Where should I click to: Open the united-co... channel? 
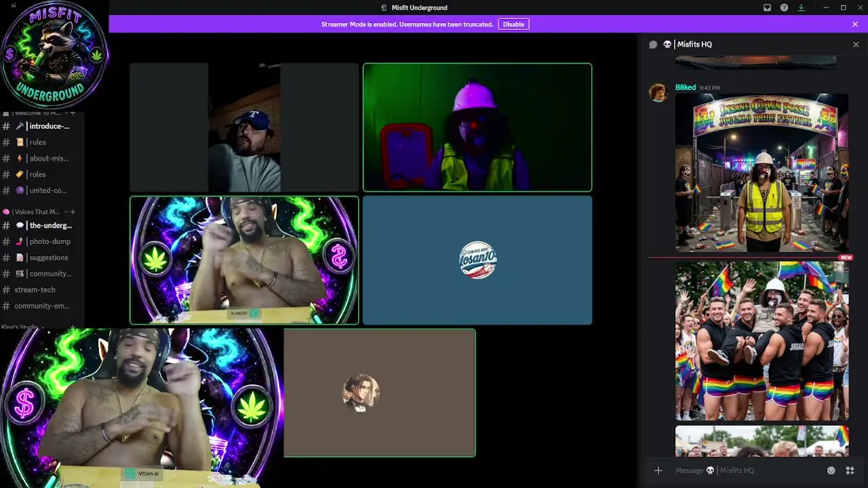[x=42, y=190]
